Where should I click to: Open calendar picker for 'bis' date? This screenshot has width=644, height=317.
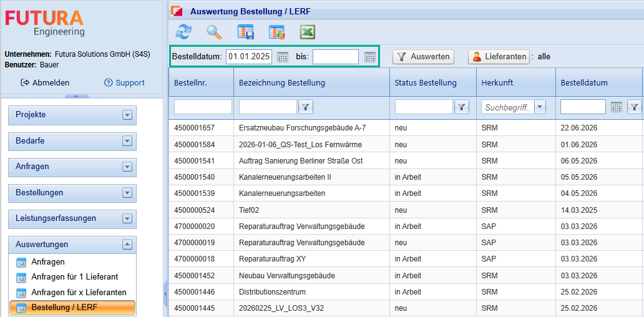coord(369,57)
